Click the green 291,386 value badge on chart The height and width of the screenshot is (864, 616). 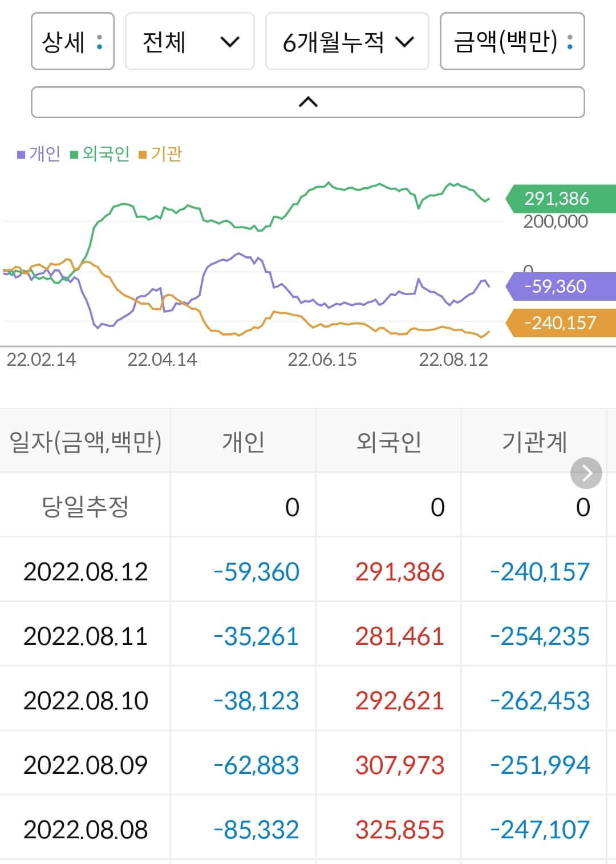pos(555,199)
